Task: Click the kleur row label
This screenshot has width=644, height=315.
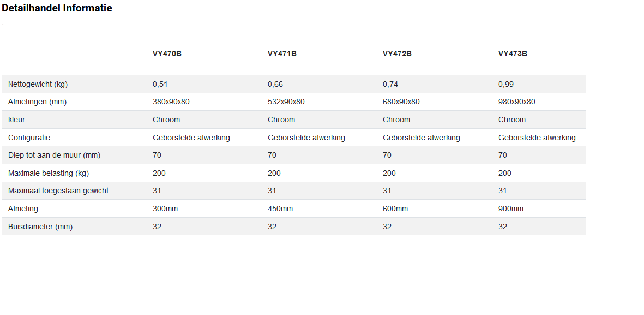Action: coord(17,120)
